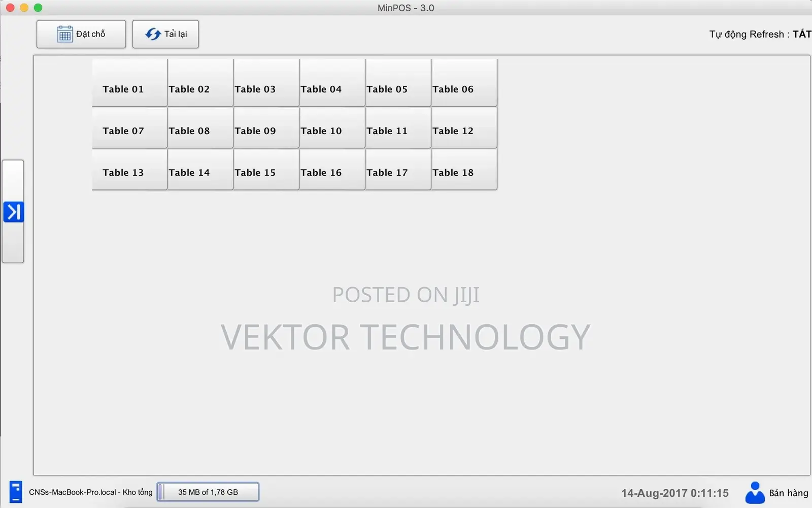Select Table 16

click(x=332, y=169)
